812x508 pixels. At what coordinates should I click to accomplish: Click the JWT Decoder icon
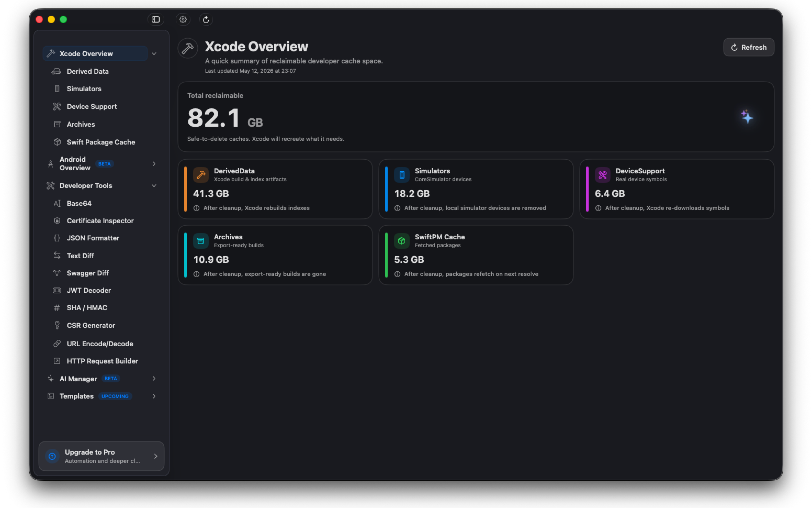pos(57,290)
